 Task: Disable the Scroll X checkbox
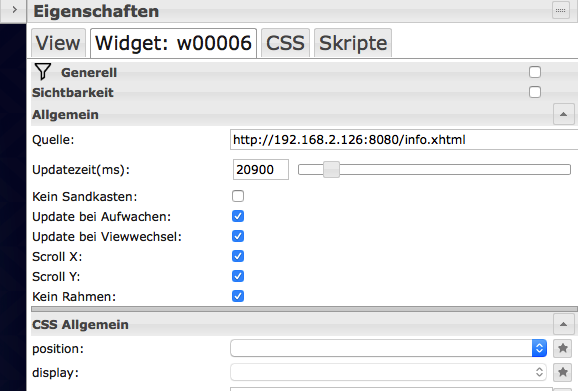[x=238, y=256]
